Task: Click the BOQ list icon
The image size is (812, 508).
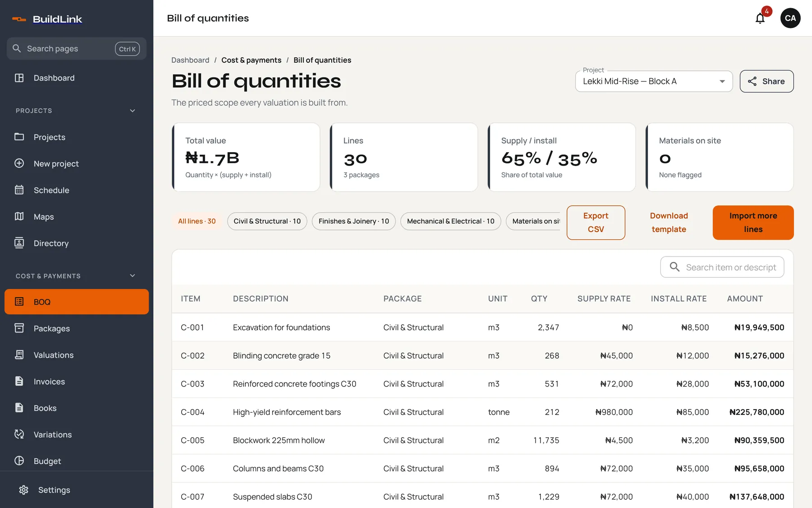Action: tap(19, 302)
